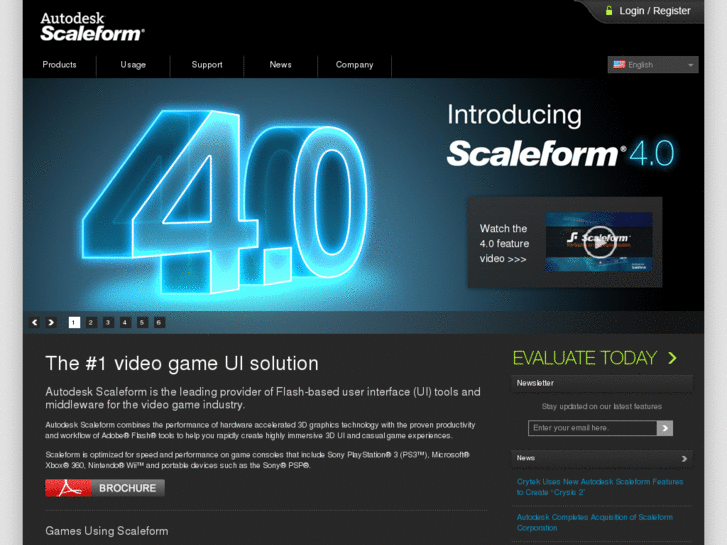
Task: Click the newsletter email input field
Action: (x=592, y=428)
